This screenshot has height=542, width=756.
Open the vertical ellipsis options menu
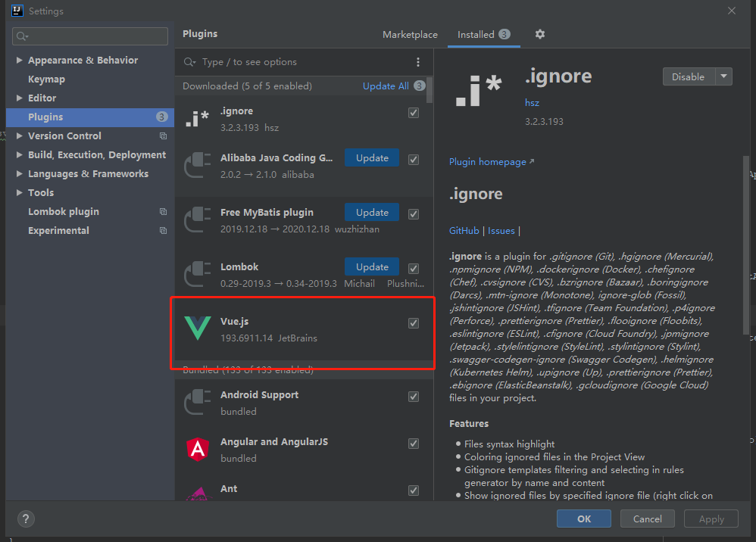(x=418, y=61)
